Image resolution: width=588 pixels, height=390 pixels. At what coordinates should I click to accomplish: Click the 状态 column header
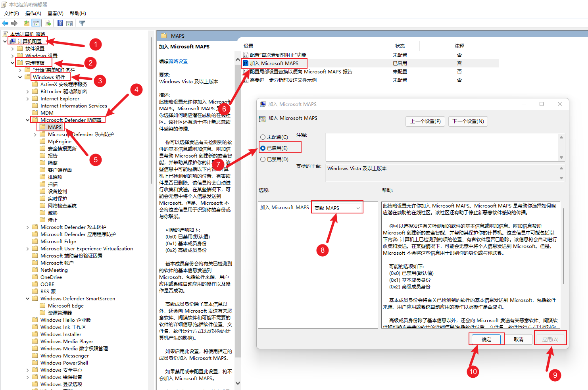400,46
